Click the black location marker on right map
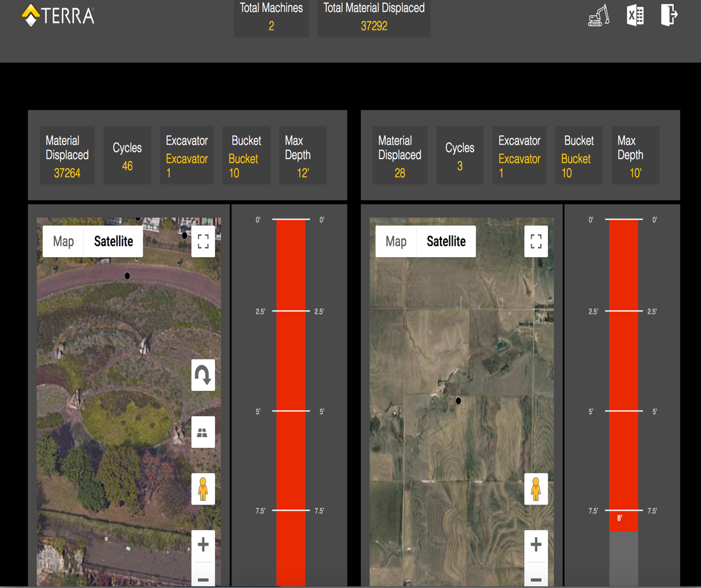 coord(458,400)
